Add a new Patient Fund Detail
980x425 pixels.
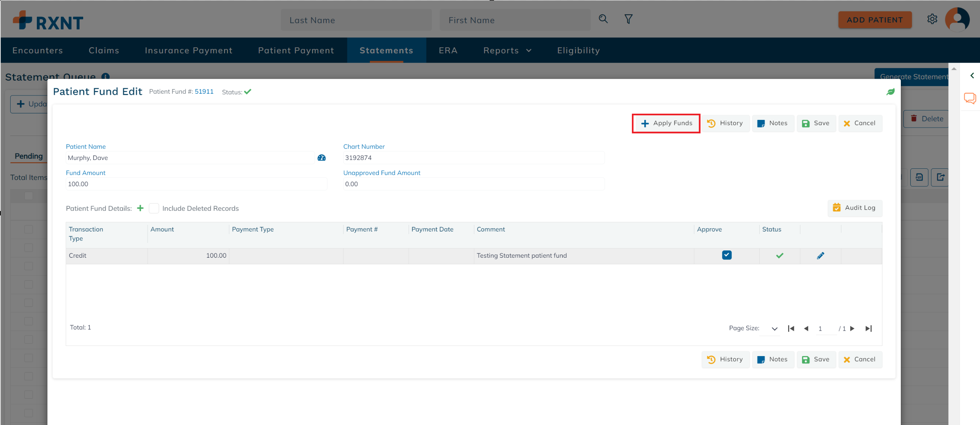[140, 208]
